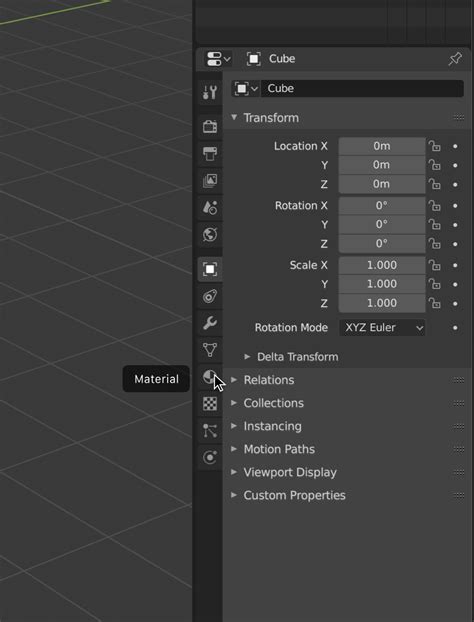Open the Output properties tab
Screen dimensions: 474x622
210,154
